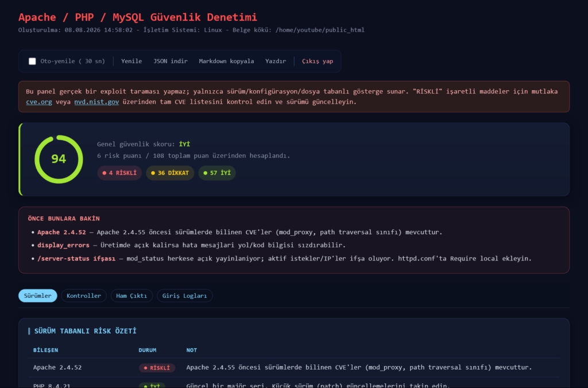The width and height of the screenshot is (588, 388).
Task: Click the page title Apache / PHP / MySQL Güvenlik Denetimi
Action: pyautogui.click(x=138, y=17)
